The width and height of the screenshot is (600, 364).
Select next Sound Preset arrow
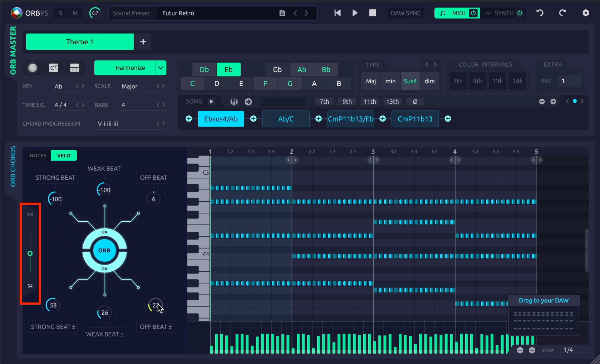306,13
